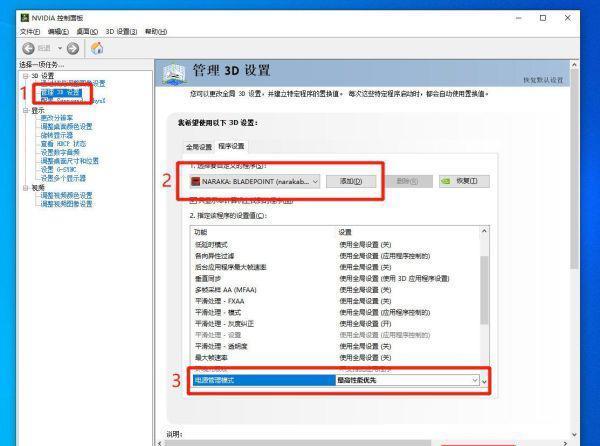Open 调整视频图像设置 in the tree

point(67,204)
